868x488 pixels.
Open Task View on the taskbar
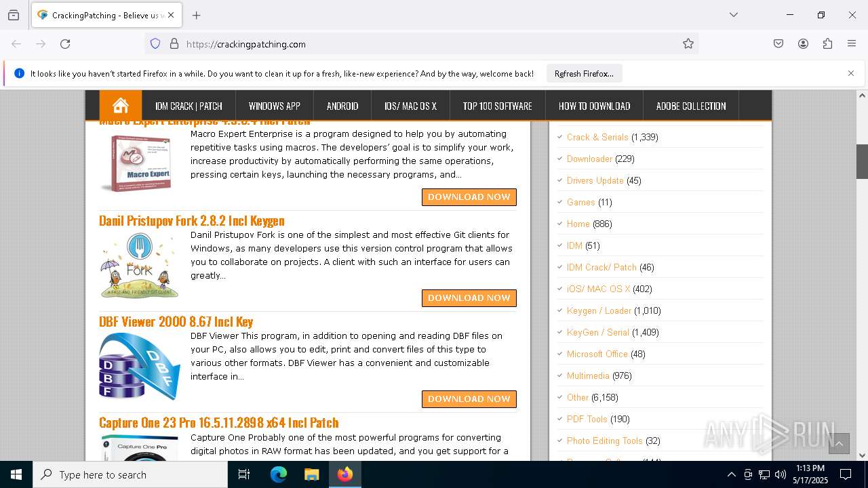point(244,474)
